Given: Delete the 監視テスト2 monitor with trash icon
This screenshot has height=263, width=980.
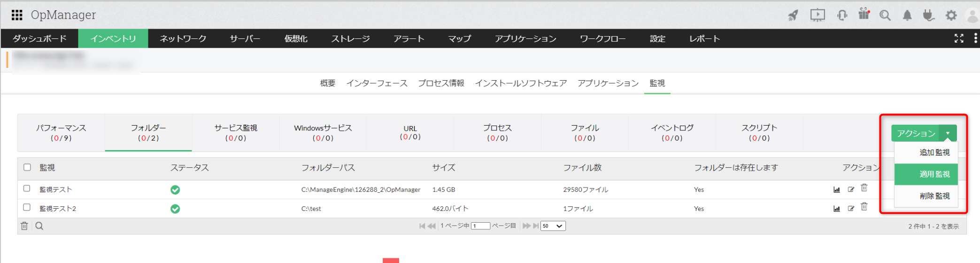Looking at the screenshot, I should pos(864,207).
